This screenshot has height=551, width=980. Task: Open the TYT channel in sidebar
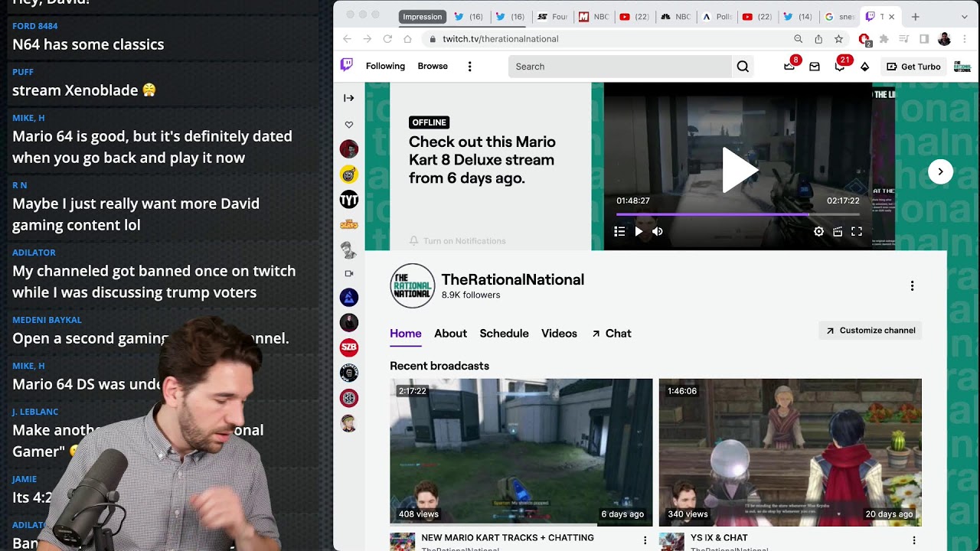click(349, 200)
